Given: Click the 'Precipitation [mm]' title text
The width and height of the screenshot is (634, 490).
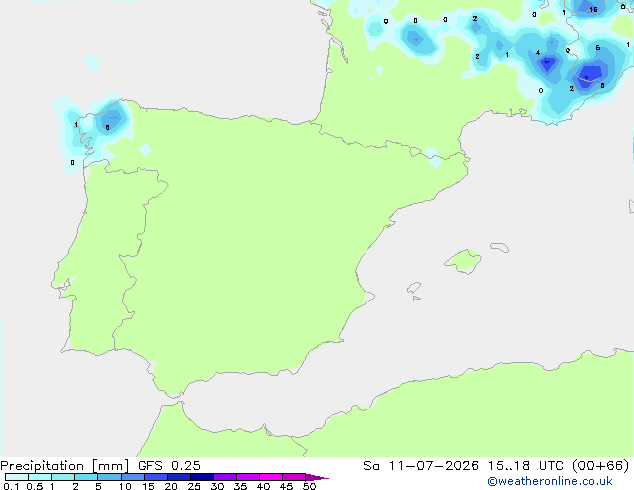Looking at the screenshot, I should (64, 466).
